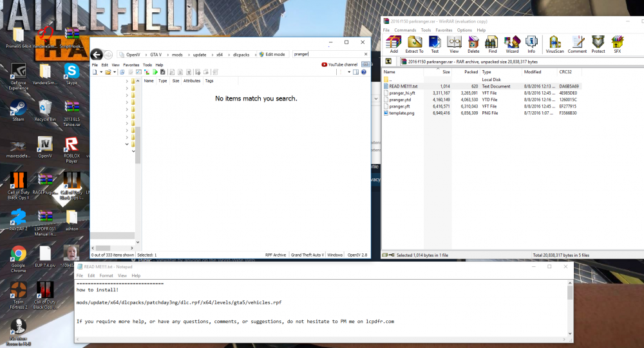Click the Open folder icon in OpenIV toolbar

coord(108,72)
